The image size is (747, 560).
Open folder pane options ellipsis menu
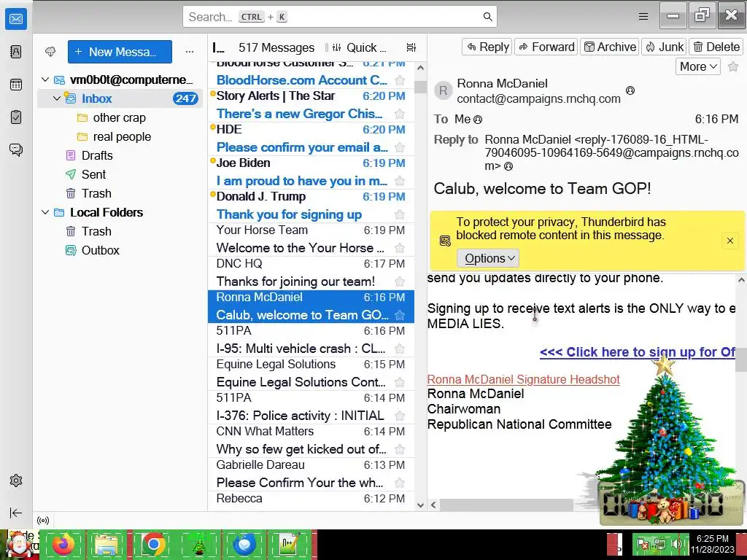190,52
